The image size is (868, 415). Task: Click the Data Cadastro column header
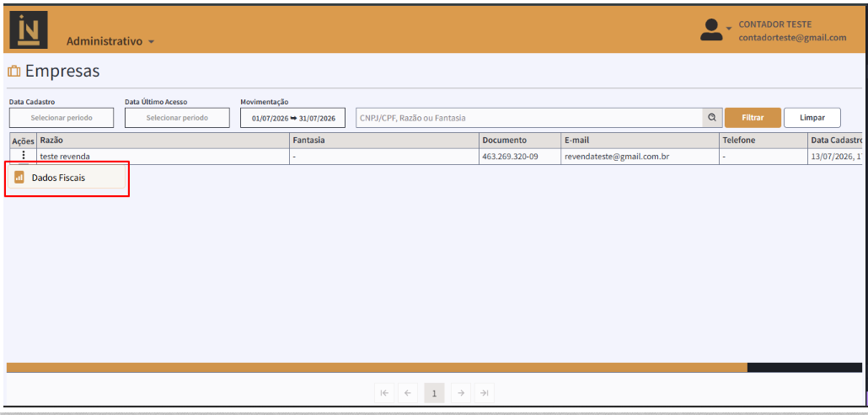pos(835,141)
